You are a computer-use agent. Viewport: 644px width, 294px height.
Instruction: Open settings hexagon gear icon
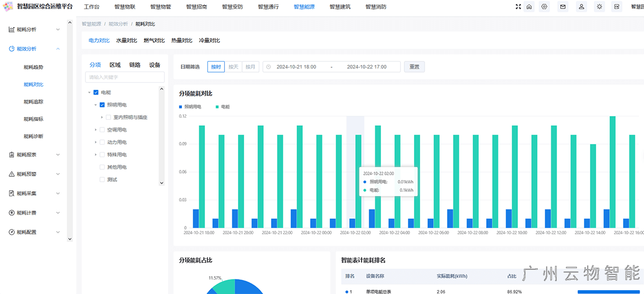coord(544,7)
